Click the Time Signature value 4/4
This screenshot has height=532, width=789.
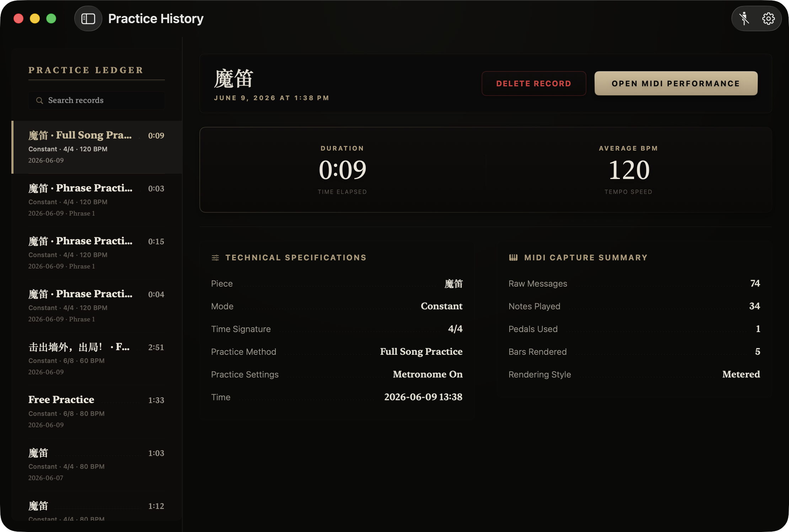pyautogui.click(x=455, y=329)
